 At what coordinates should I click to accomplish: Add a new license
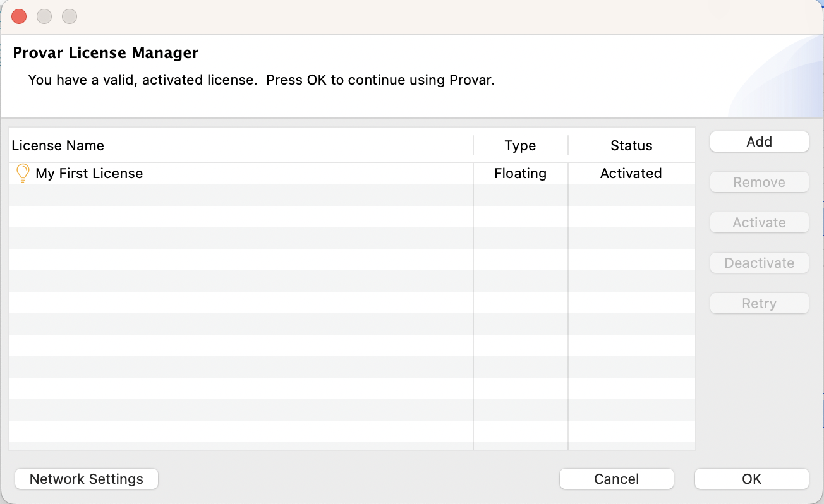(x=760, y=141)
